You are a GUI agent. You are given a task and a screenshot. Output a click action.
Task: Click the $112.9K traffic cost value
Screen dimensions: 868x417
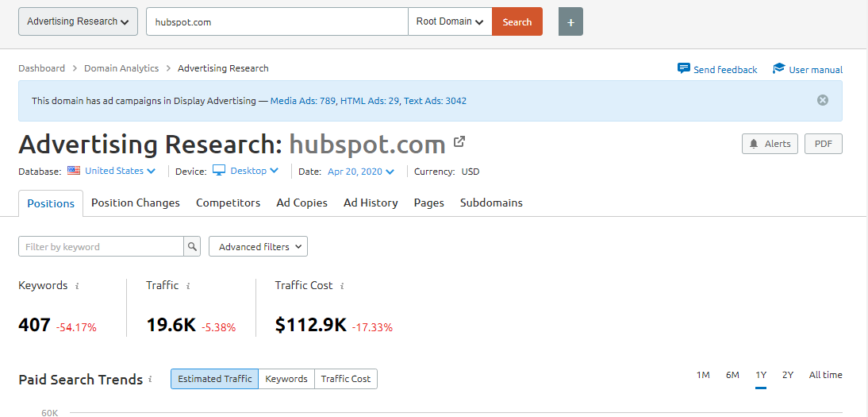[x=310, y=325]
